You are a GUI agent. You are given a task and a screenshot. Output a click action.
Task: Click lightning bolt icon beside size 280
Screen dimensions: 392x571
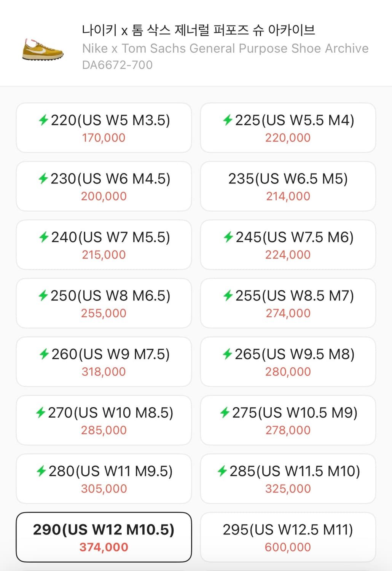pyautogui.click(x=41, y=471)
